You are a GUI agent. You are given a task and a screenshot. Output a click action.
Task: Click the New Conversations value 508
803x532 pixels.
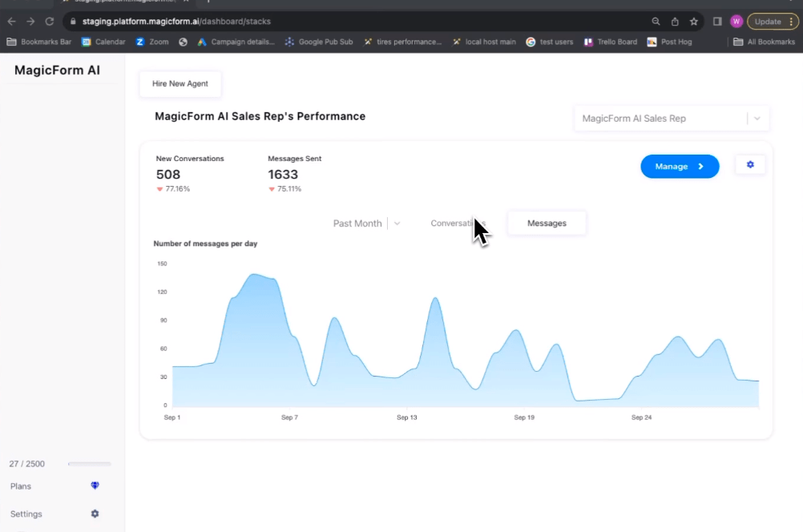168,175
